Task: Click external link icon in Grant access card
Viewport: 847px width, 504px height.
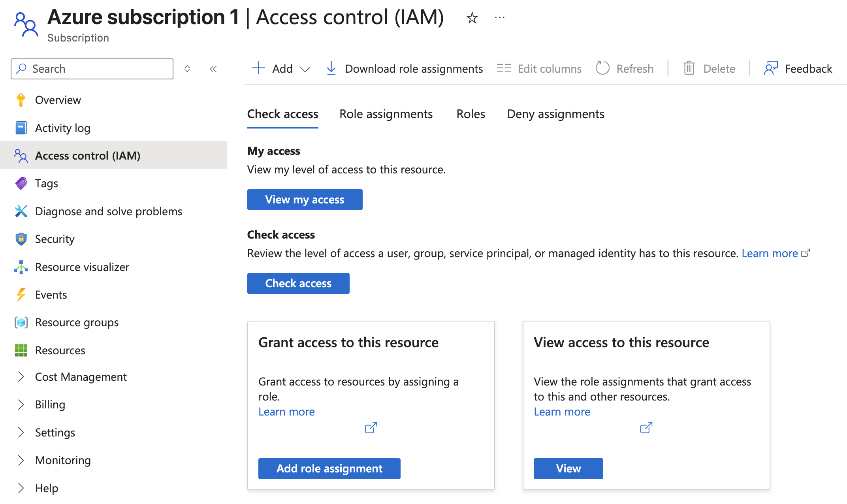Action: coord(371,428)
